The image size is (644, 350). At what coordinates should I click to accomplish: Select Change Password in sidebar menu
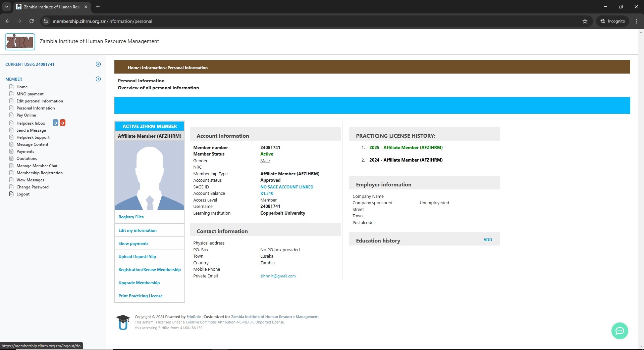tap(32, 187)
